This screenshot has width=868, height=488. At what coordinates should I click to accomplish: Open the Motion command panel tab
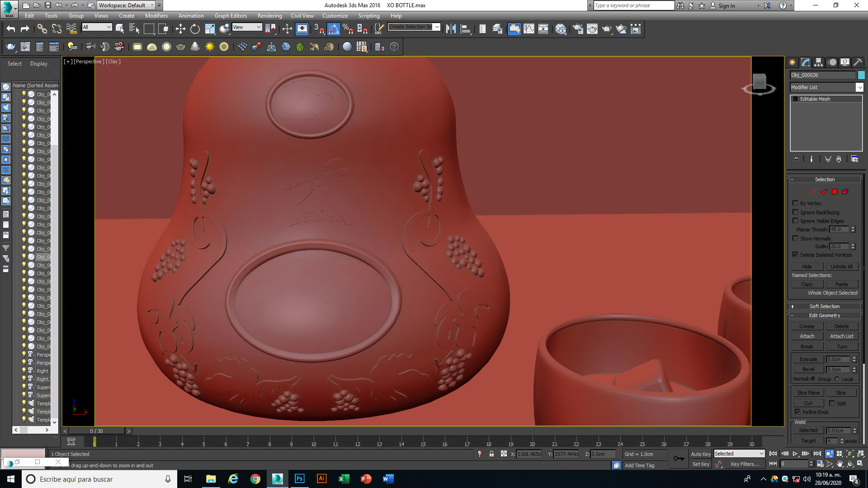pos(832,62)
